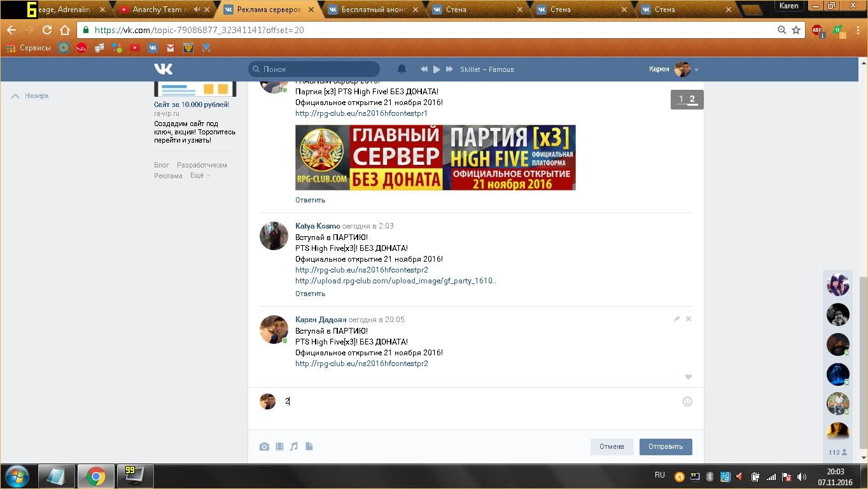Click the Отмена button
Viewport: 868px width, 489px height.
[x=612, y=446]
